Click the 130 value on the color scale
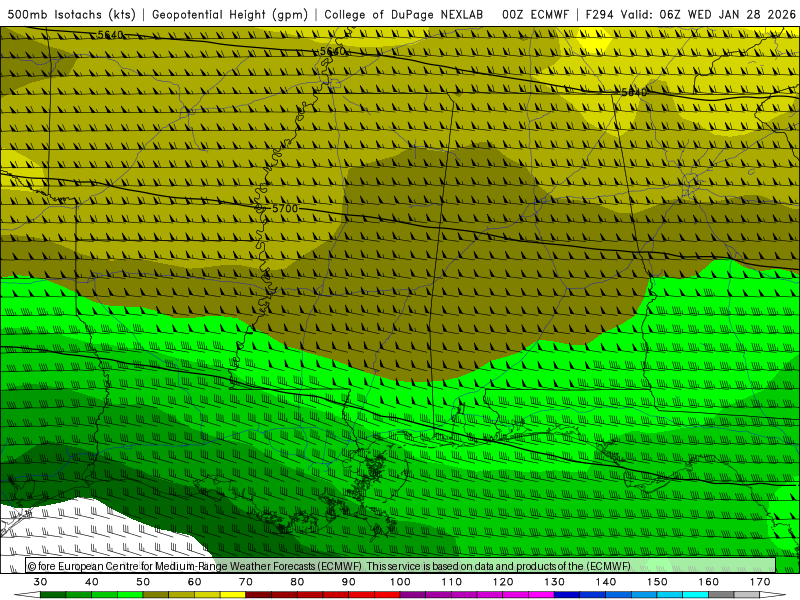 (555, 582)
